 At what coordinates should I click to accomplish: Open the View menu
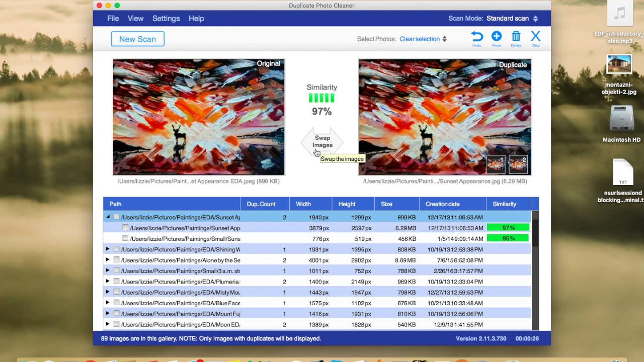135,19
